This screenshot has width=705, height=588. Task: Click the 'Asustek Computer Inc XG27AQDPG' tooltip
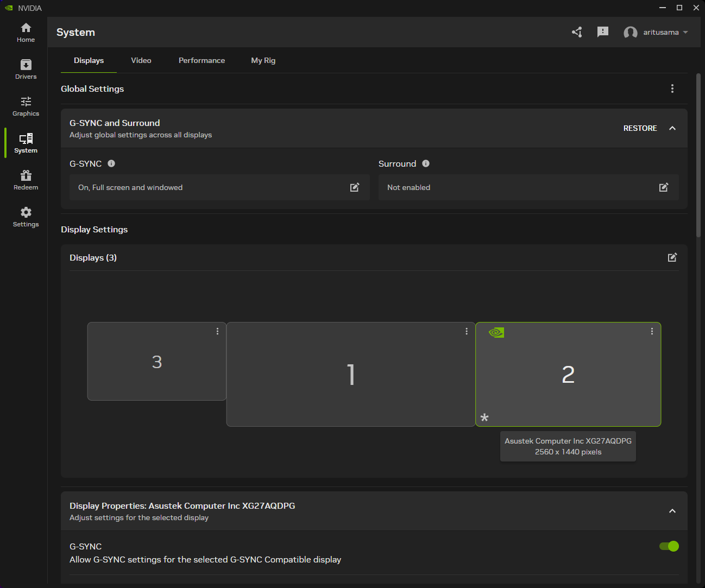568,446
